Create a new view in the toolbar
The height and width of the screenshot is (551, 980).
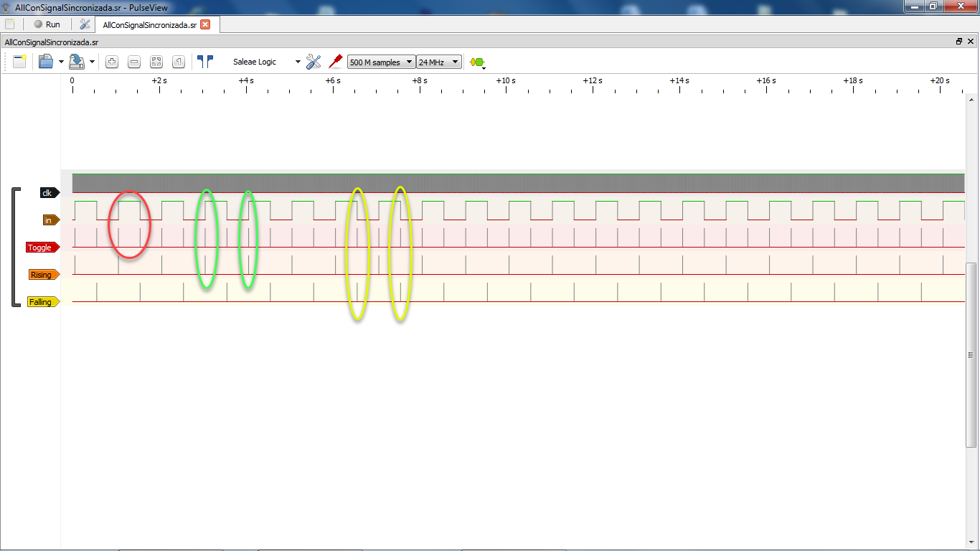(x=19, y=62)
